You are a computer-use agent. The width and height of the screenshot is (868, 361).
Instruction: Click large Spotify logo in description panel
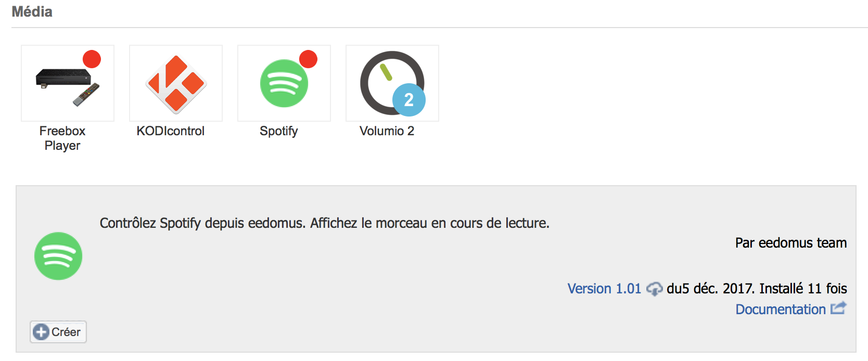[58, 256]
